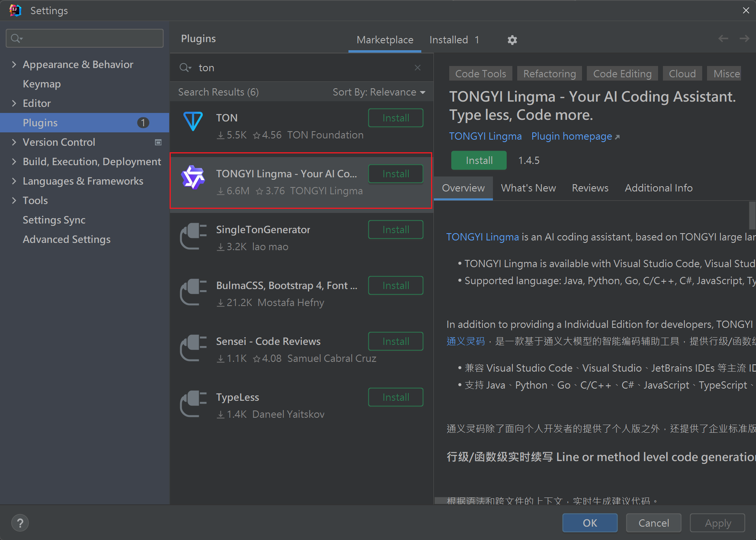The image size is (756, 540).
Task: Install the TON plugin
Action: pos(396,118)
